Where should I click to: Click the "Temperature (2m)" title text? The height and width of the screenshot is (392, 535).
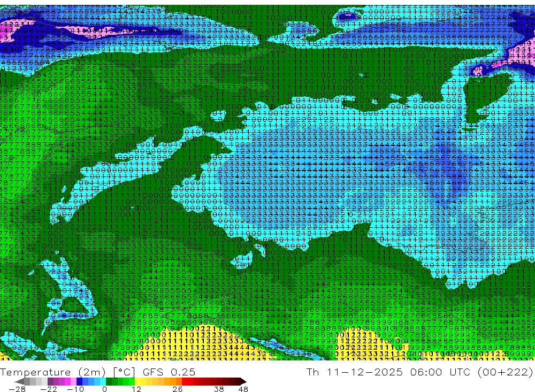[53, 372]
